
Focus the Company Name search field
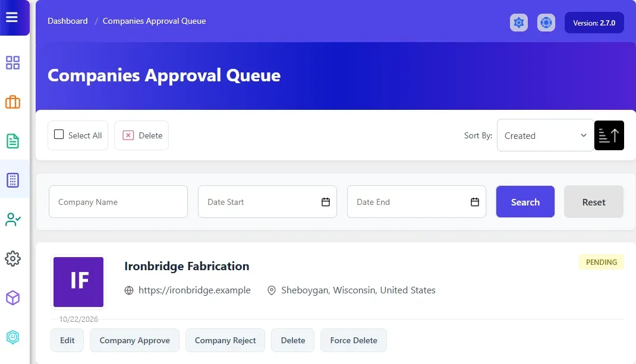click(x=118, y=202)
